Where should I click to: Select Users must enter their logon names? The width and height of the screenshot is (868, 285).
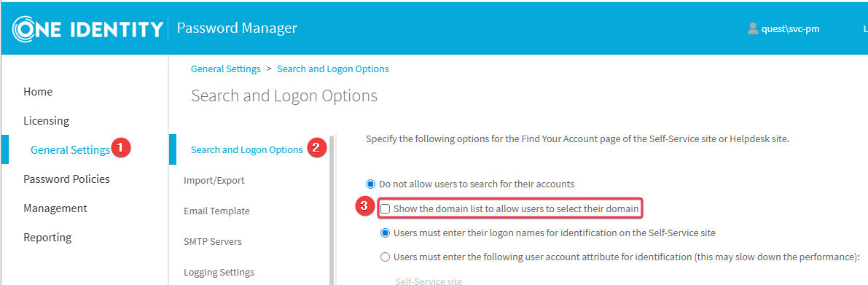[x=386, y=233]
